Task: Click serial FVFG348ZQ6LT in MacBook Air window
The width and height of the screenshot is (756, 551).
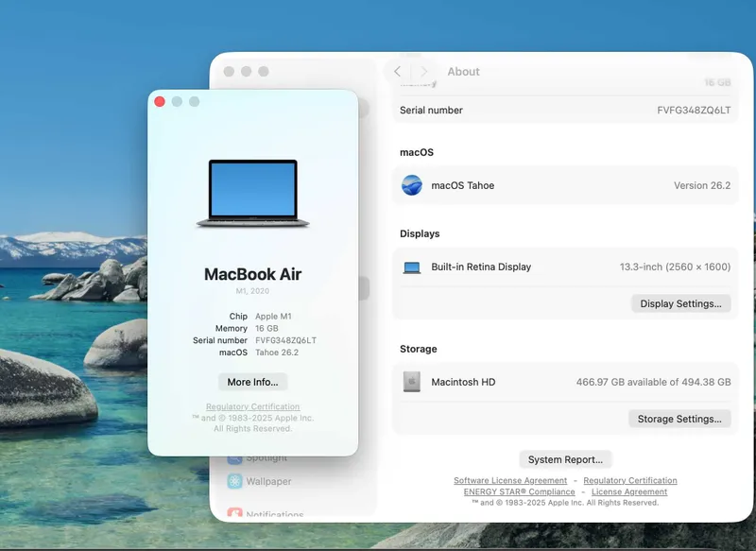Action: [x=285, y=340]
